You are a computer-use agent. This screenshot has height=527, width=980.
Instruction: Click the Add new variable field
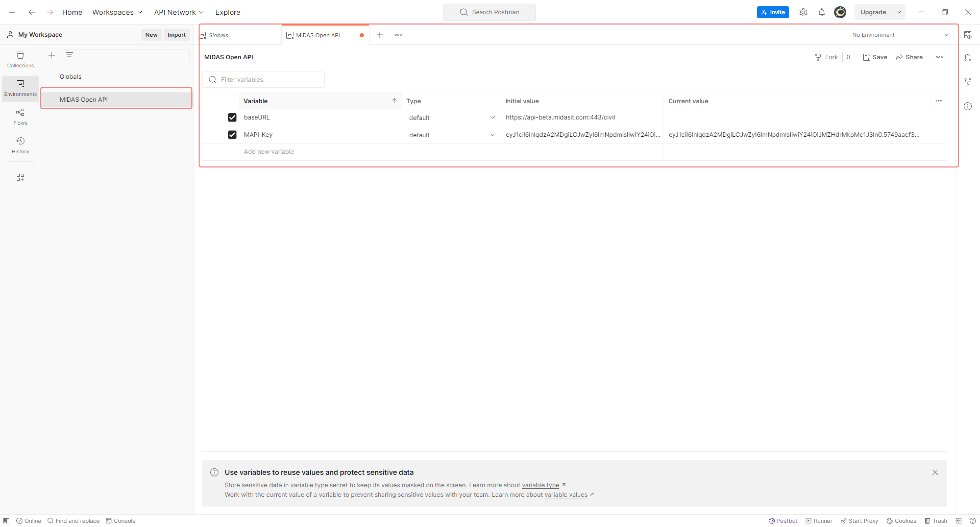(x=320, y=151)
